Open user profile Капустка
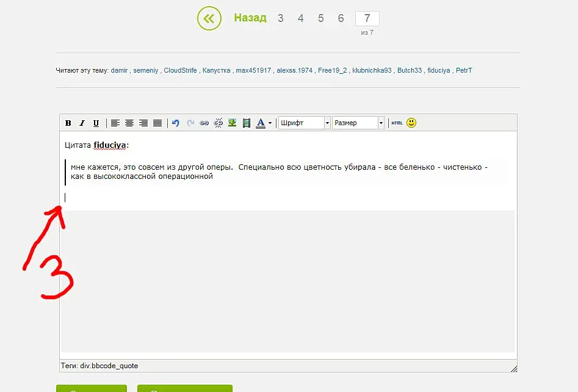The image size is (578, 392). 217,70
